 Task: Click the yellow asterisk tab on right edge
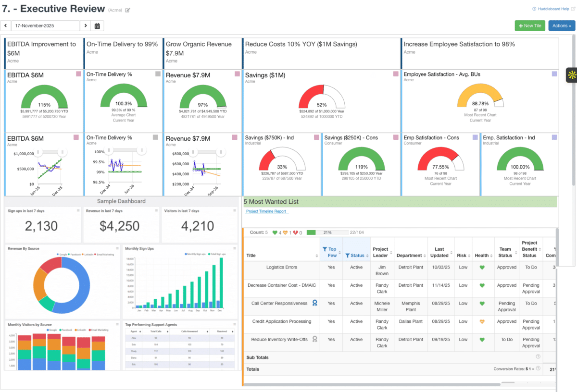572,75
